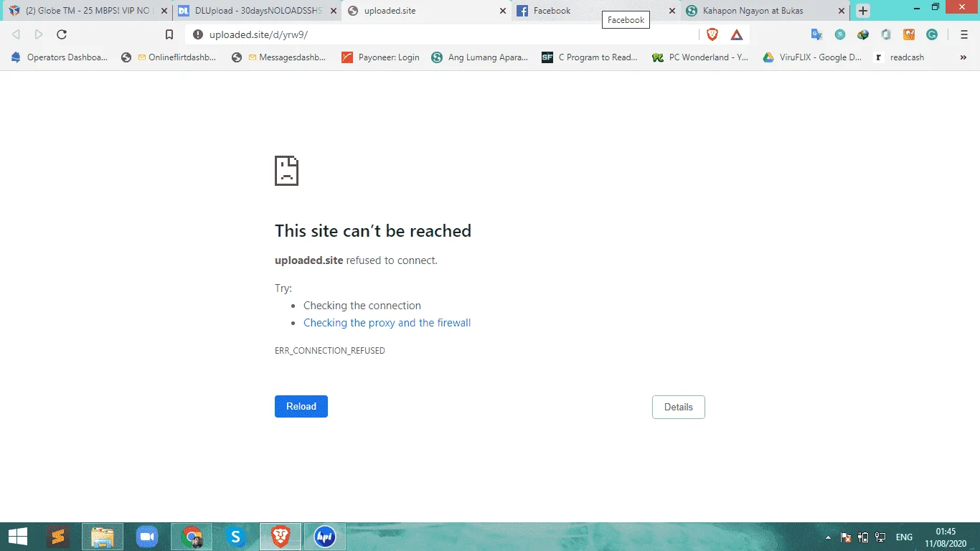Check battery status in system tray
The image size is (980, 551).
pyautogui.click(x=863, y=537)
